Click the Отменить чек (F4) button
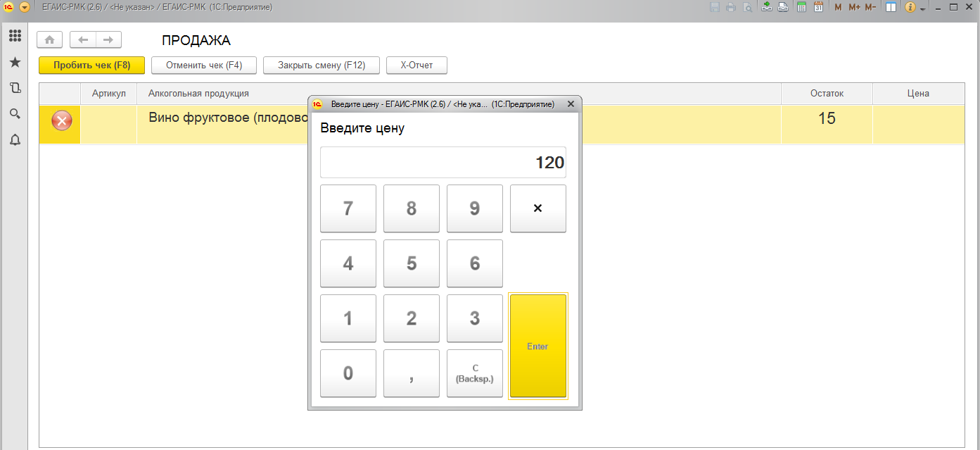Viewport: 980px width, 450px height. [x=204, y=65]
